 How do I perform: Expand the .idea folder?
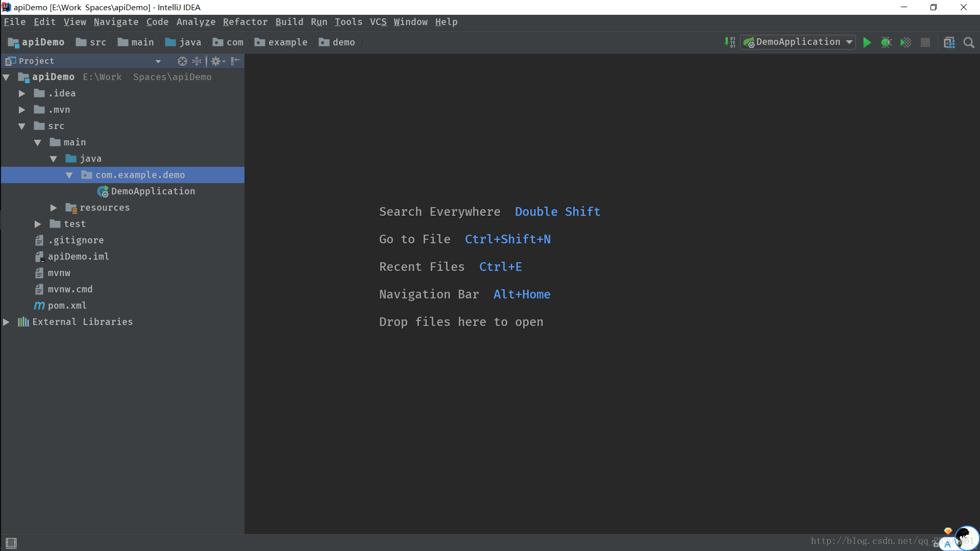[x=22, y=93]
